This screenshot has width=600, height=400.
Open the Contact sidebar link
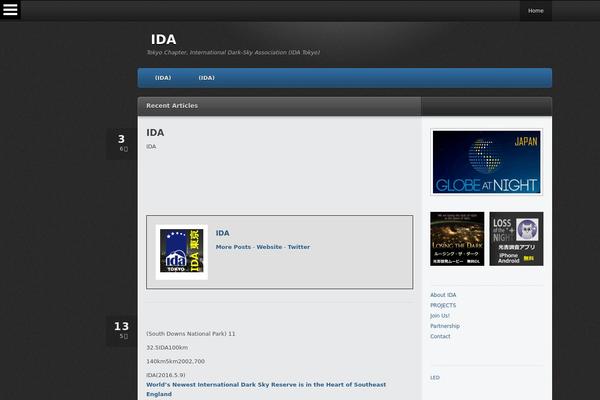[440, 336]
